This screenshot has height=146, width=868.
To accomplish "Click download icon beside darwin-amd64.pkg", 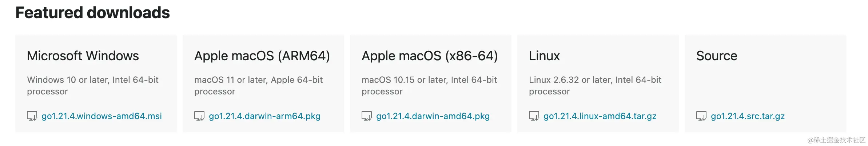I will click(367, 116).
